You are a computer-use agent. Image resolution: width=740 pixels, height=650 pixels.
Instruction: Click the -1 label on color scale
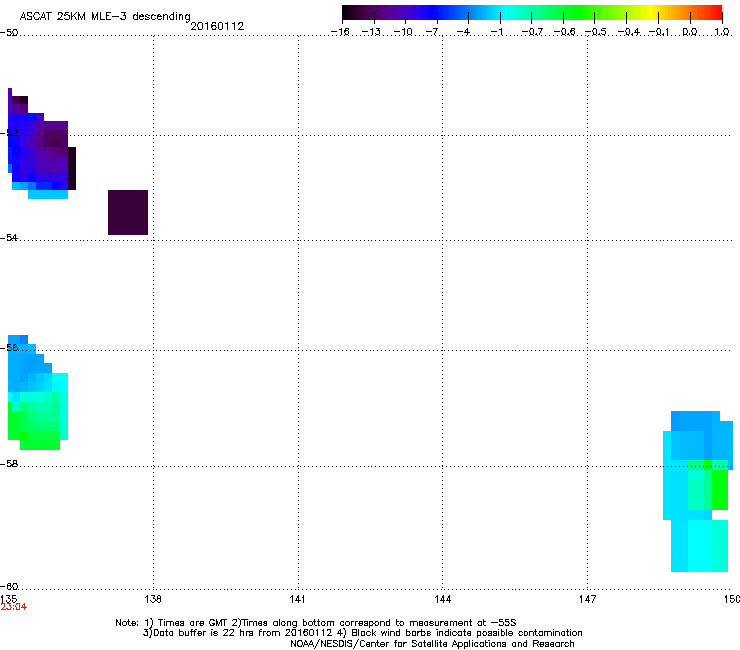[x=496, y=32]
